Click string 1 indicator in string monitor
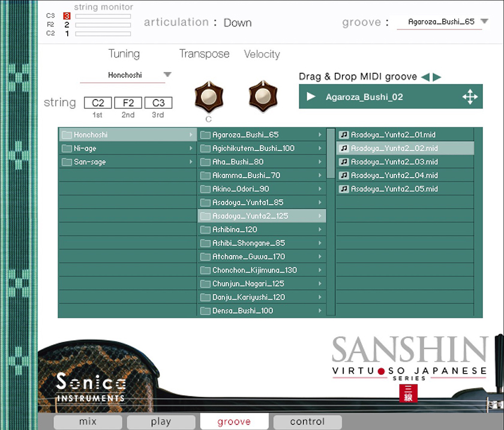The height and width of the screenshot is (430, 504). 67,34
